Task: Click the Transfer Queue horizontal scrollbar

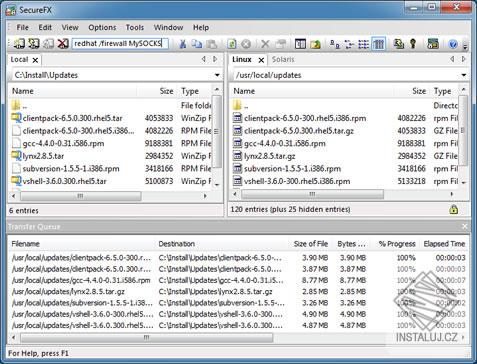Action: point(146,338)
